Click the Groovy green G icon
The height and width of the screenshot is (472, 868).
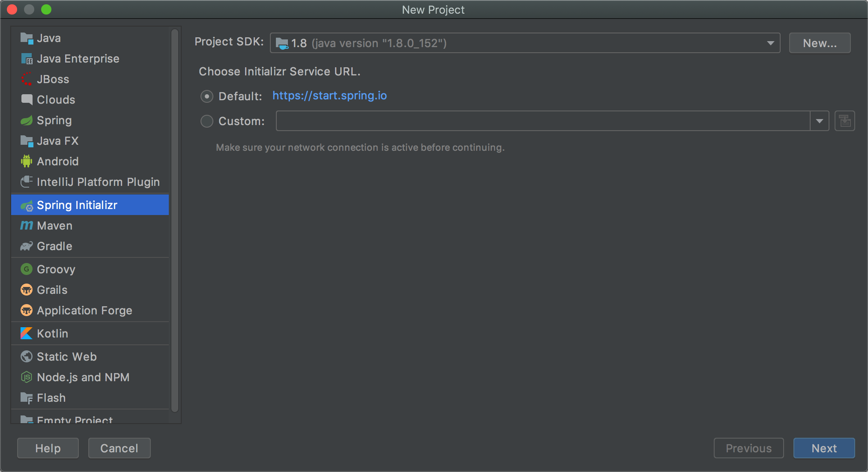[x=27, y=269]
